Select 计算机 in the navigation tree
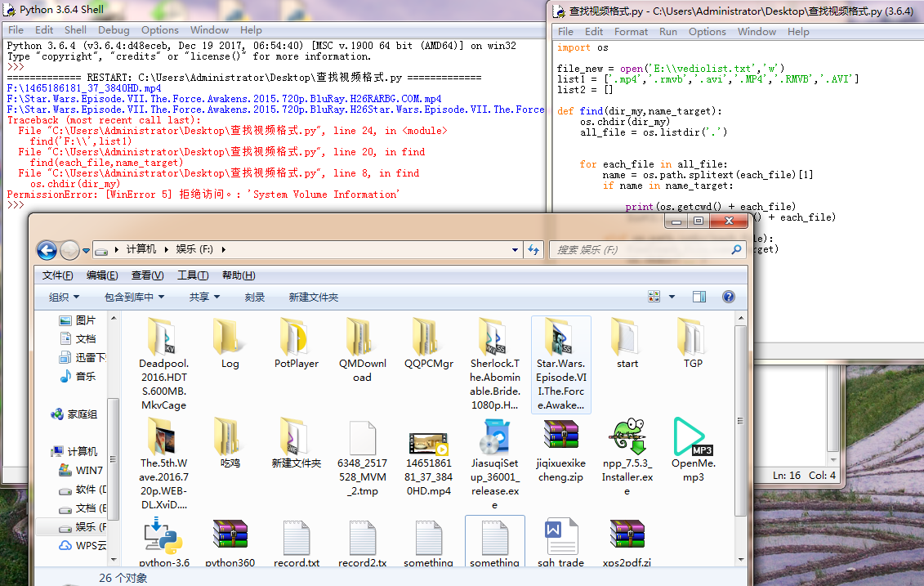Screen dimensions: 924x586 click(x=82, y=451)
